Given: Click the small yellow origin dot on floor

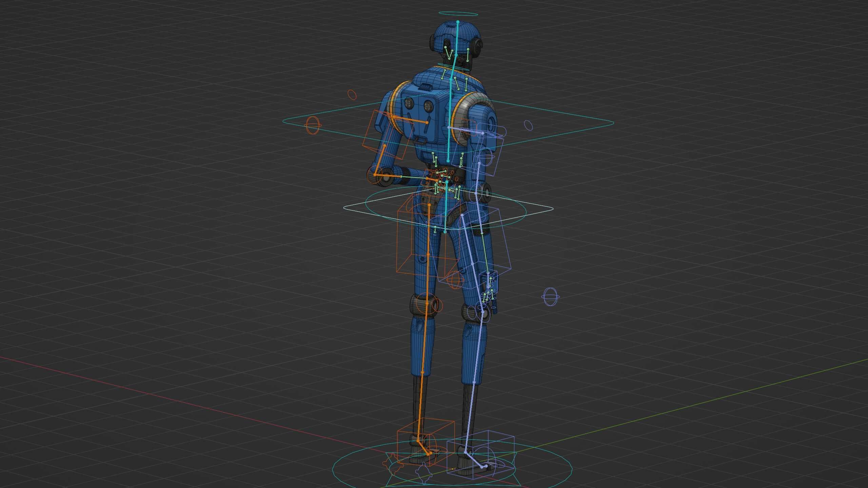Looking at the screenshot, I should pyautogui.click(x=453, y=469).
